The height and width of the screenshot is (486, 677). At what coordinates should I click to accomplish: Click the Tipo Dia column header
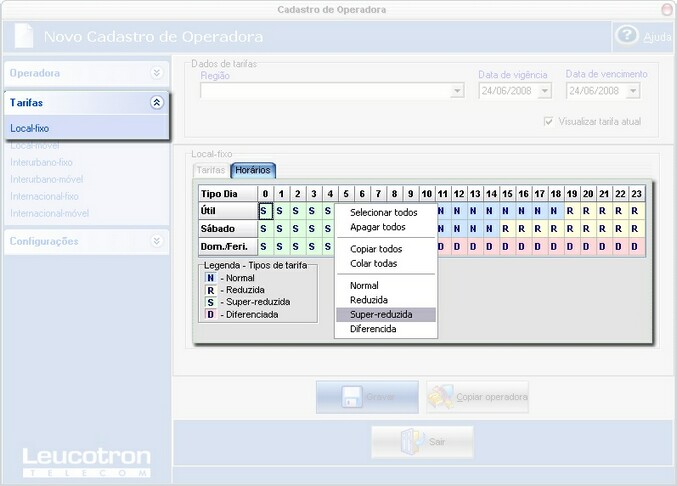(228, 194)
